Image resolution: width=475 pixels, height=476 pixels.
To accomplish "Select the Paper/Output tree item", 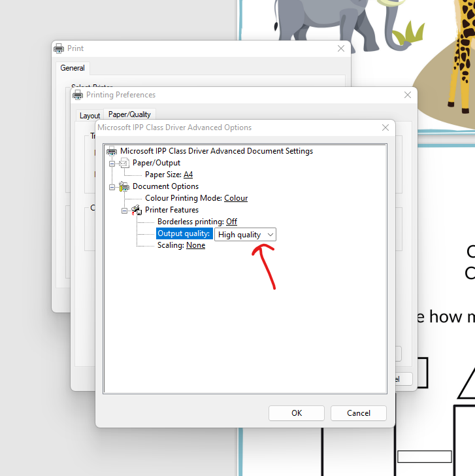I will (157, 163).
